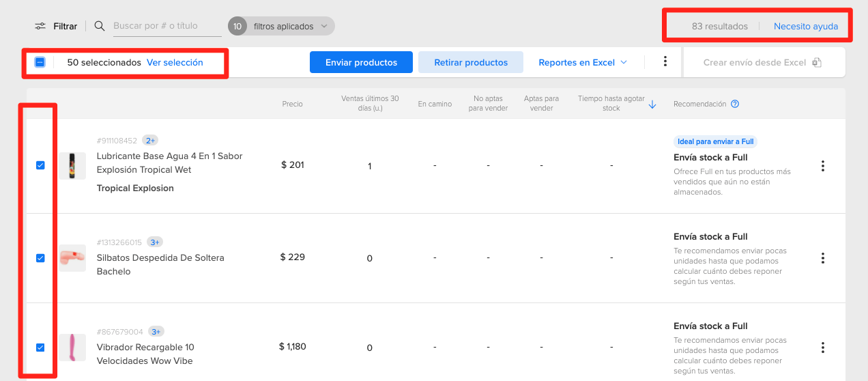Uncheck the Lubricante Base Agua product checkbox
The image size is (868, 381).
40,165
